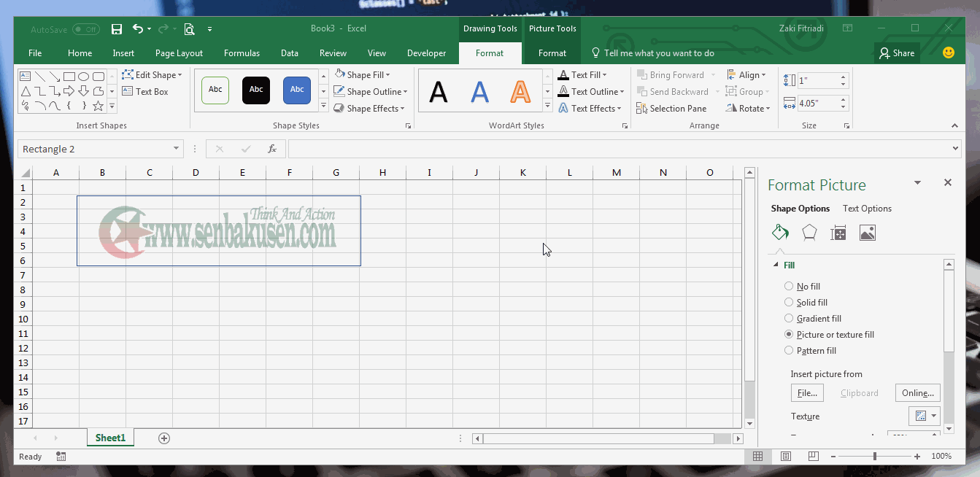Image resolution: width=980 pixels, height=477 pixels.
Task: Switch to Picture Tools Format tab
Action: click(x=552, y=53)
